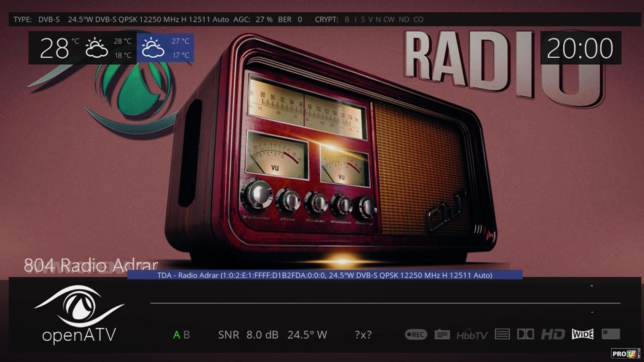The image size is (644, 362).
Task: Click the event progress bar line
Action: [385, 303]
